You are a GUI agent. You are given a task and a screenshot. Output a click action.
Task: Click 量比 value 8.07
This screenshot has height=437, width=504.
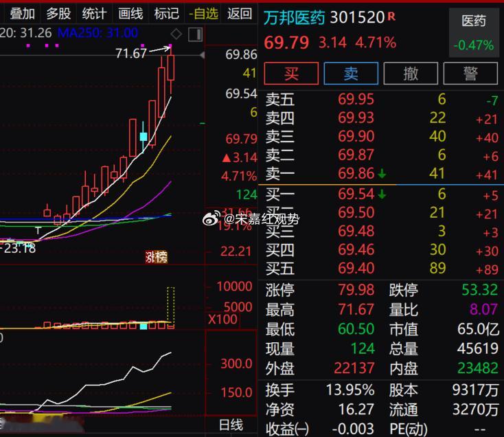(483, 310)
